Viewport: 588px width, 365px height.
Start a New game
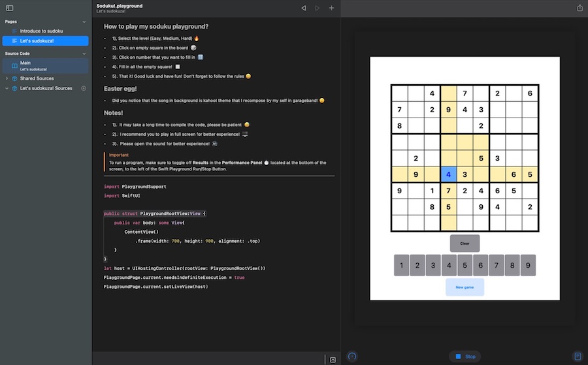point(465,287)
